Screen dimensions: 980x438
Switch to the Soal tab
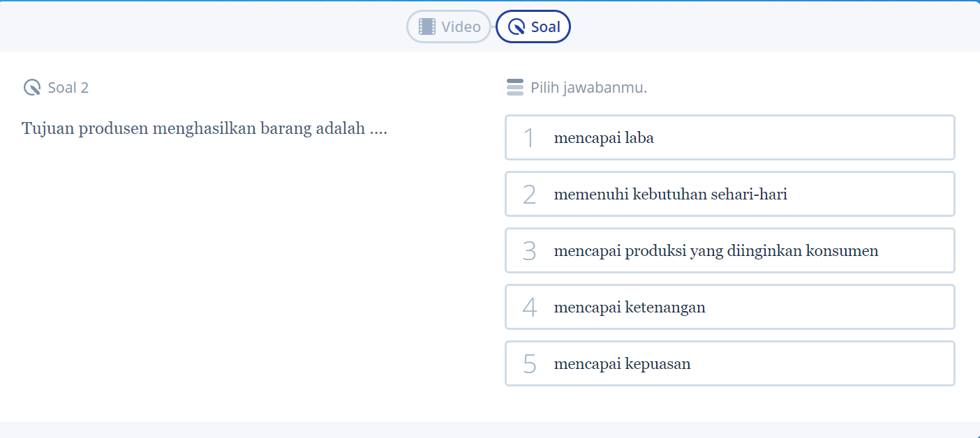[x=533, y=27]
